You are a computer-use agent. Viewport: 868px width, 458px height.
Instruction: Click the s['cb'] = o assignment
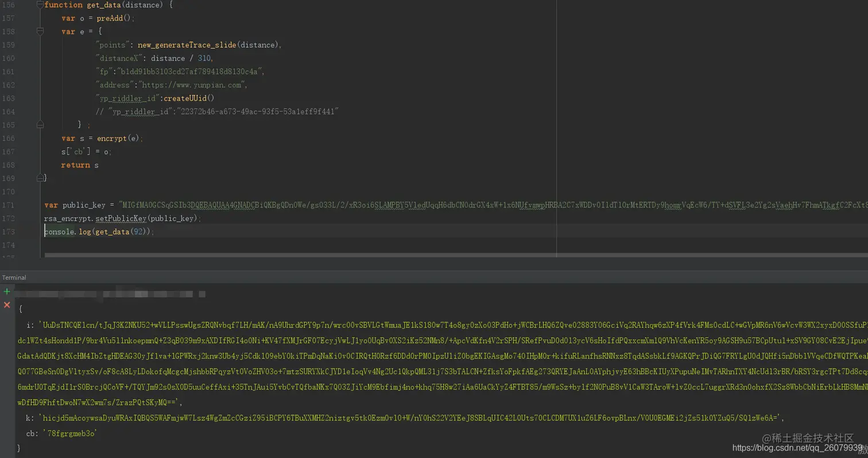[x=86, y=152]
